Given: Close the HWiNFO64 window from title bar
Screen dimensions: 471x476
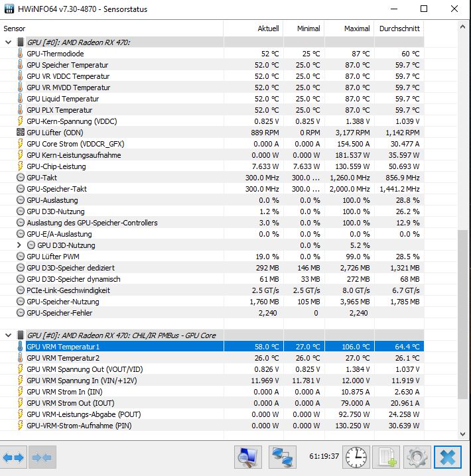Looking at the screenshot, I should point(454,9).
